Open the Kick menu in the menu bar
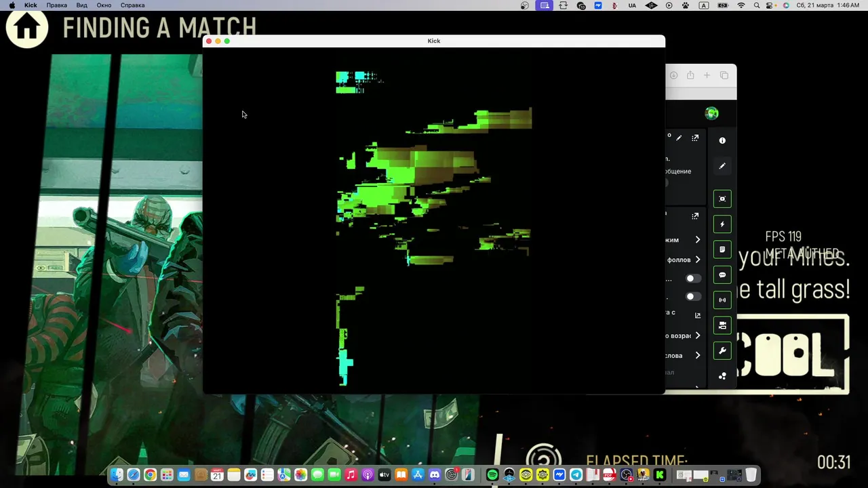 point(31,5)
